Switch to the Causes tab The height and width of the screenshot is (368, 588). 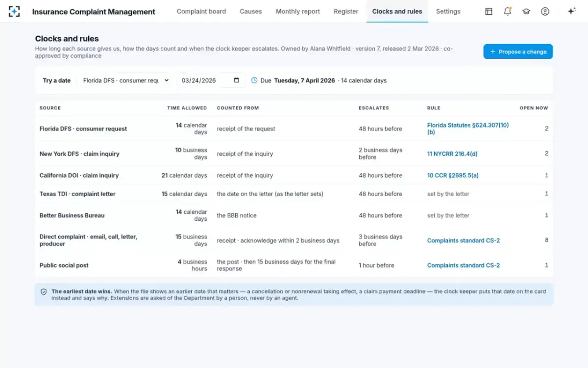point(251,11)
